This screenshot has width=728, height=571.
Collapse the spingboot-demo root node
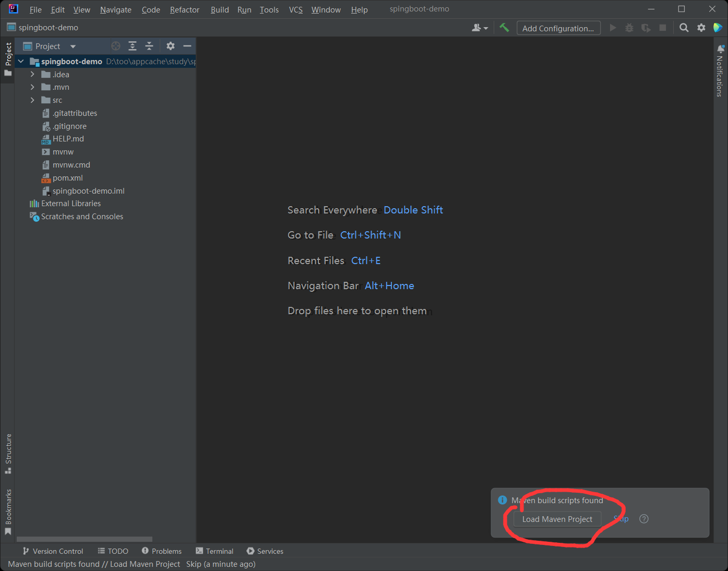click(x=21, y=62)
